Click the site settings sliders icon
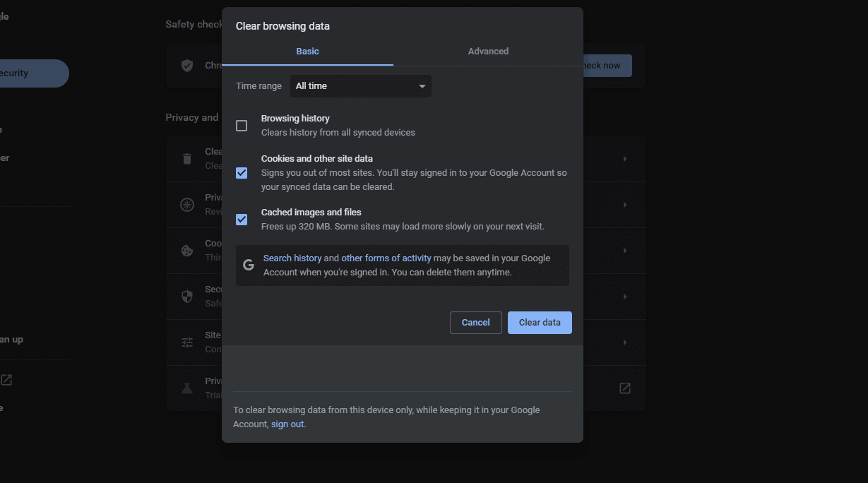The height and width of the screenshot is (483, 868). [x=187, y=342]
